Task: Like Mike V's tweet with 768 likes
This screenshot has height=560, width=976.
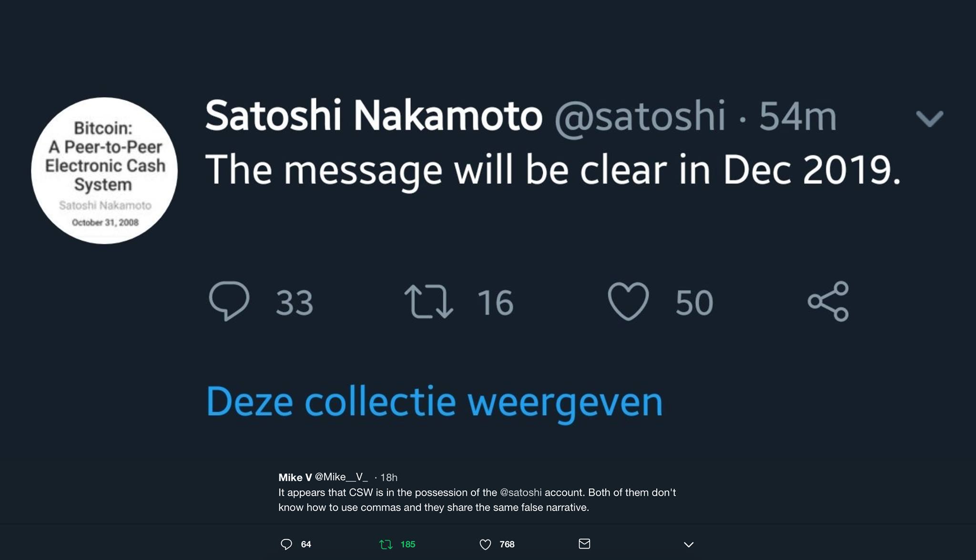Action: tap(485, 544)
